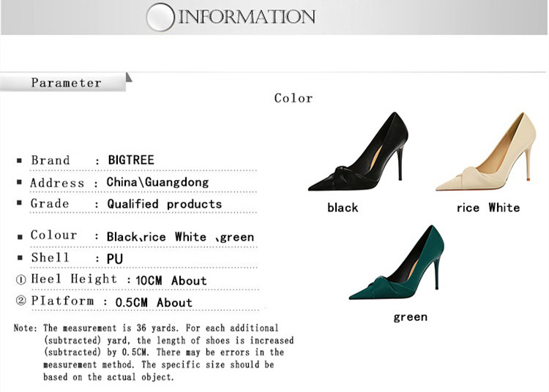The image size is (549, 392).
Task: Click the square bullet next to Address
Action: point(20,183)
